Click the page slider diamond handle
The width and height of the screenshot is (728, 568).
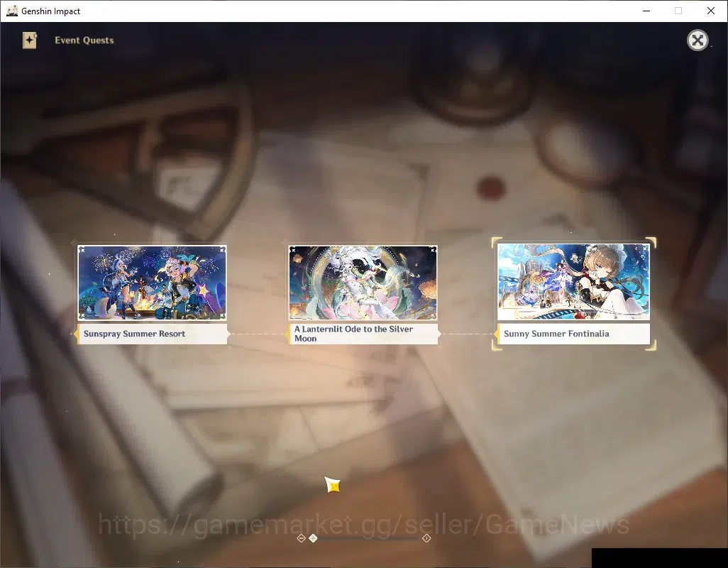[x=314, y=538]
